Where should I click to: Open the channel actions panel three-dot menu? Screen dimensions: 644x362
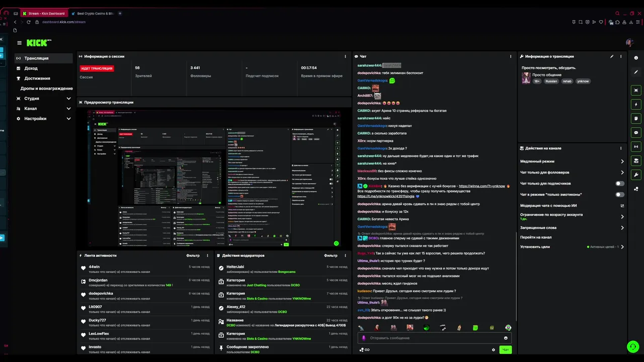tap(621, 148)
